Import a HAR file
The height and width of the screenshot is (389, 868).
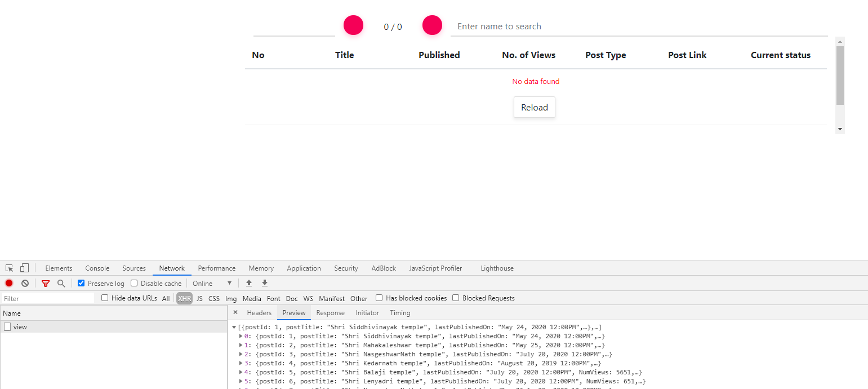(249, 283)
